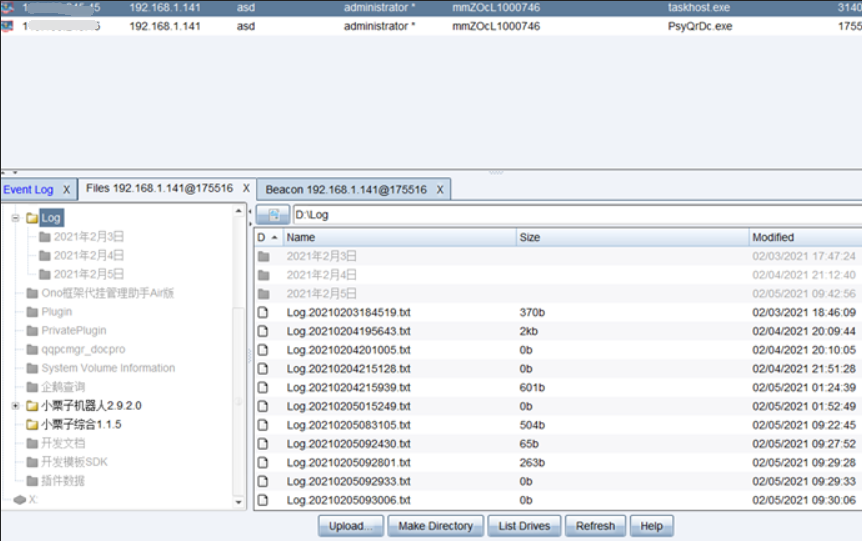862x541 pixels.
Task: Click the PsyQrDc.exe session computer icon
Action: pos(8,26)
